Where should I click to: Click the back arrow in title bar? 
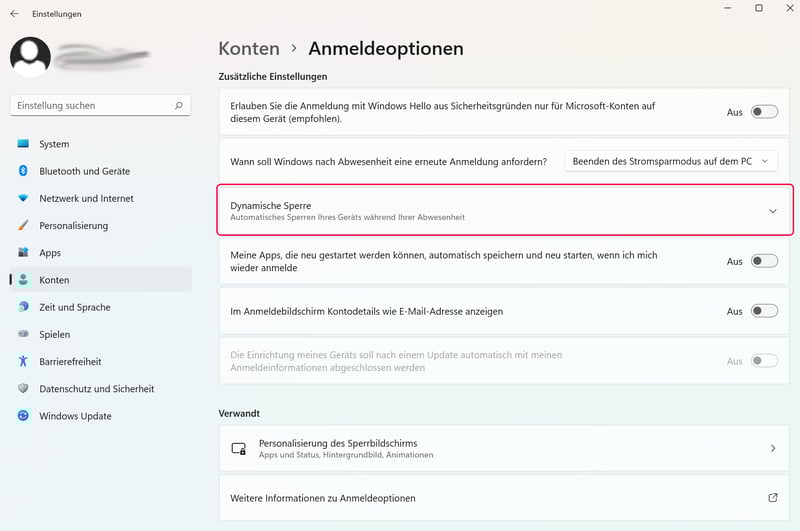[14, 14]
